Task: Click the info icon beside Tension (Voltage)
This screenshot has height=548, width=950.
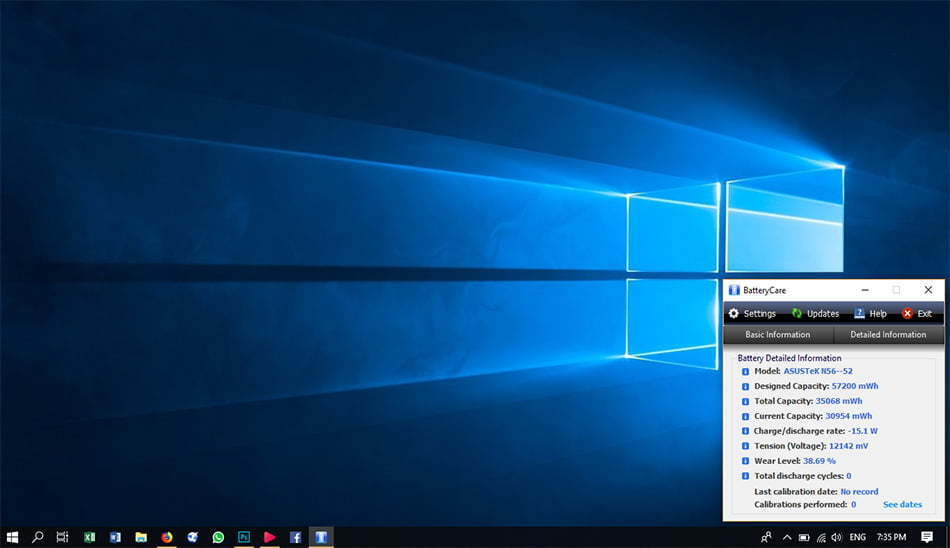Action: pyautogui.click(x=745, y=446)
